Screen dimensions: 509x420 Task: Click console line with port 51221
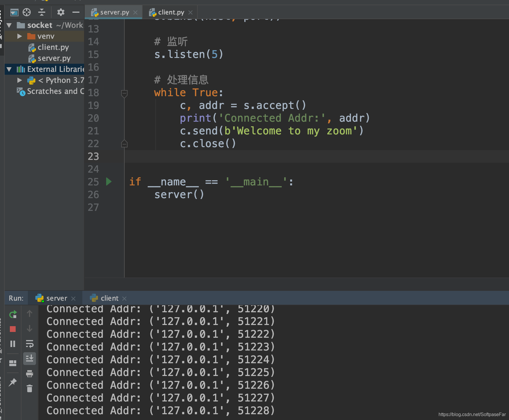161,321
